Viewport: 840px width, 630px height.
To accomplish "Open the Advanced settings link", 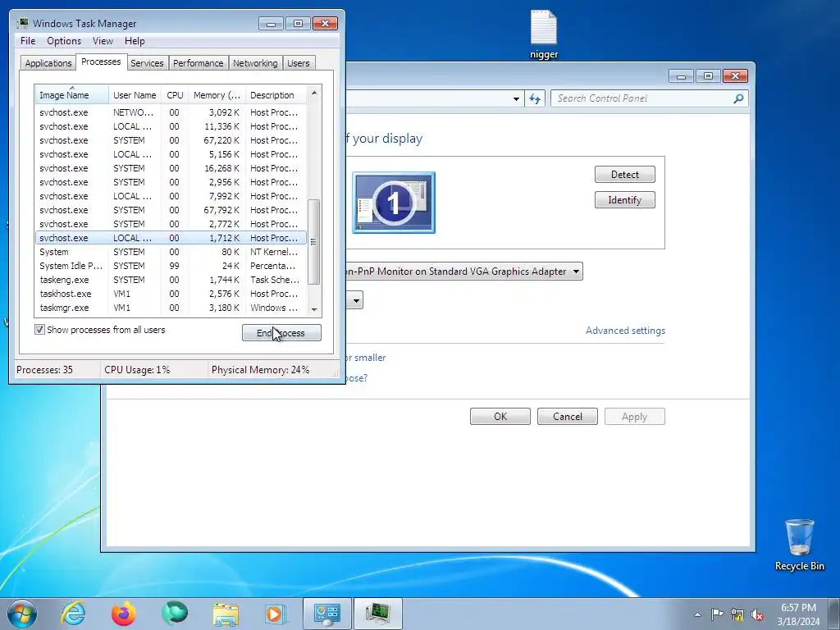I will coord(625,331).
